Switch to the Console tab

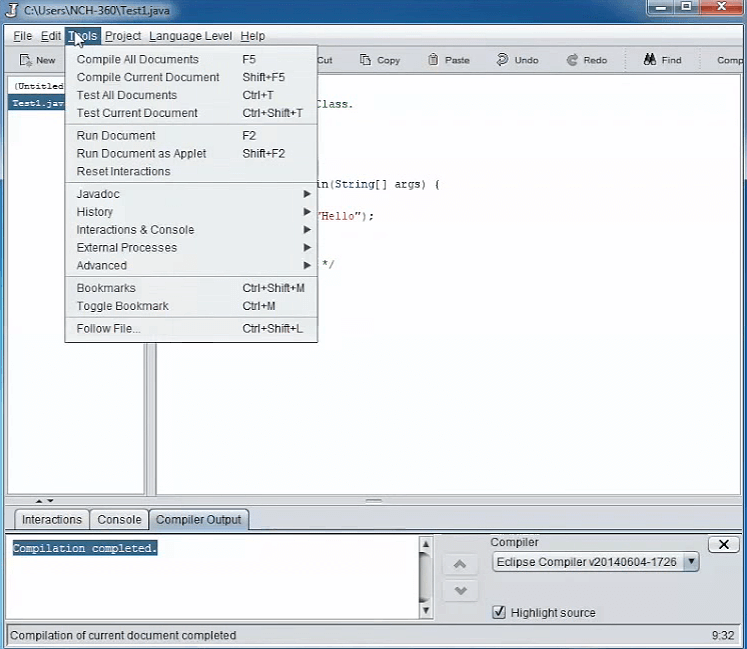click(x=119, y=519)
